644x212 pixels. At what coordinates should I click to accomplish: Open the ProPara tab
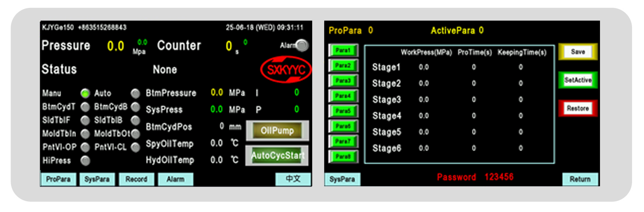pos(58,179)
